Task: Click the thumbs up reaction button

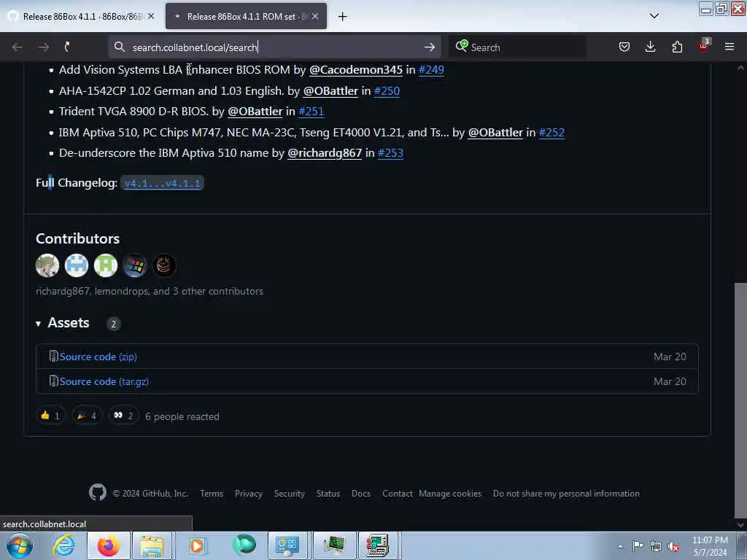Action: [50, 416]
